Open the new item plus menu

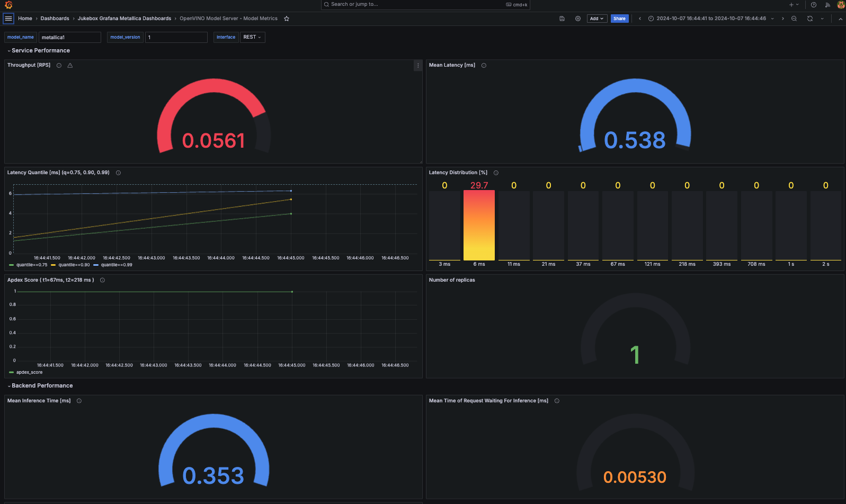(x=794, y=5)
